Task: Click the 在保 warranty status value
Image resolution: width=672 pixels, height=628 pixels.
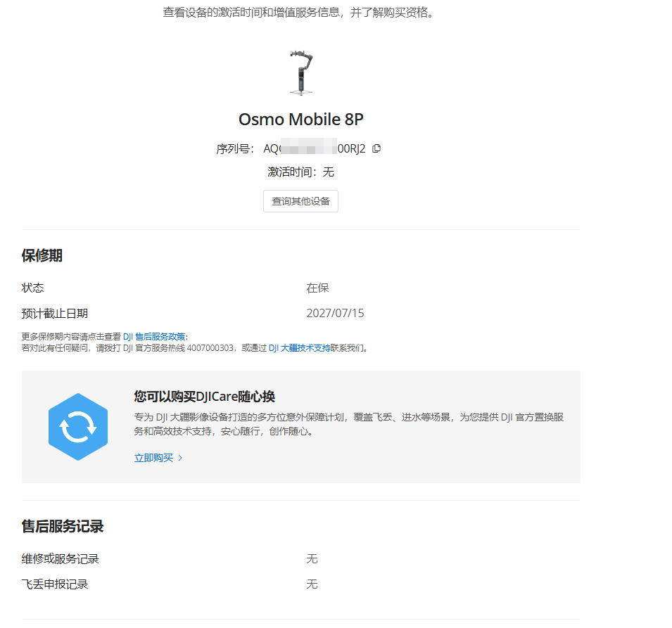Action: tap(317, 288)
